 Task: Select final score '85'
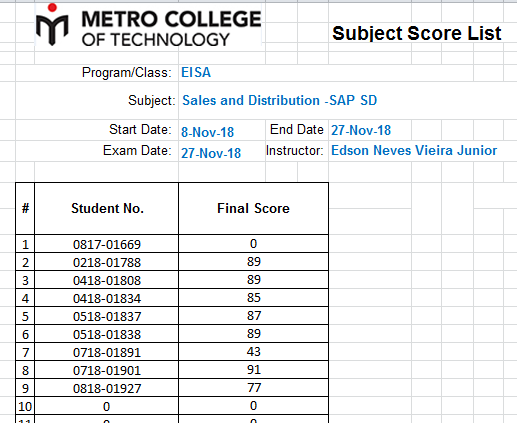coord(253,298)
